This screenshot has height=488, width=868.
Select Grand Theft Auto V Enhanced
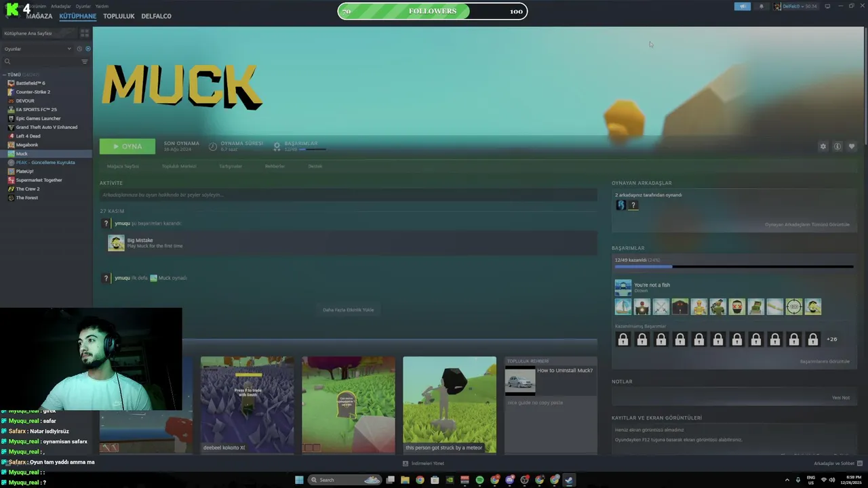pyautogui.click(x=46, y=127)
